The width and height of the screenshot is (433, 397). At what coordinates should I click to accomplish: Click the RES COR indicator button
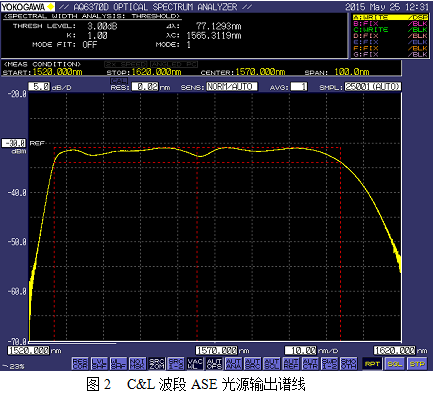(80, 364)
